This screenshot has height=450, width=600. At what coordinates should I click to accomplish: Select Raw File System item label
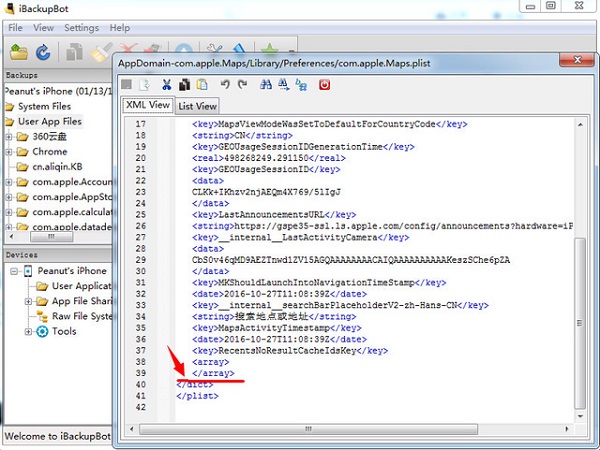[x=82, y=316]
